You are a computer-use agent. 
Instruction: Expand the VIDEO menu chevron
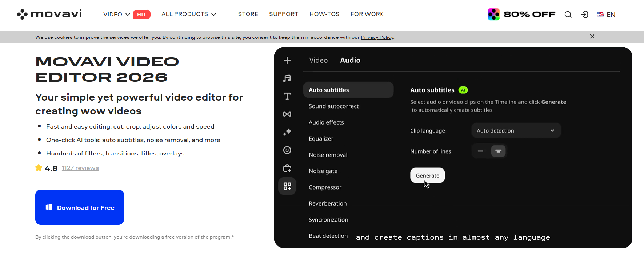[x=128, y=15]
